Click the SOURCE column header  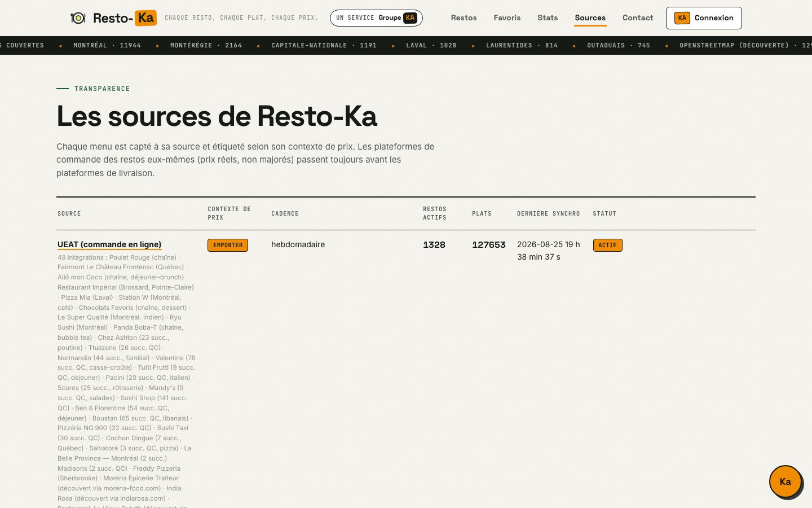(x=69, y=213)
